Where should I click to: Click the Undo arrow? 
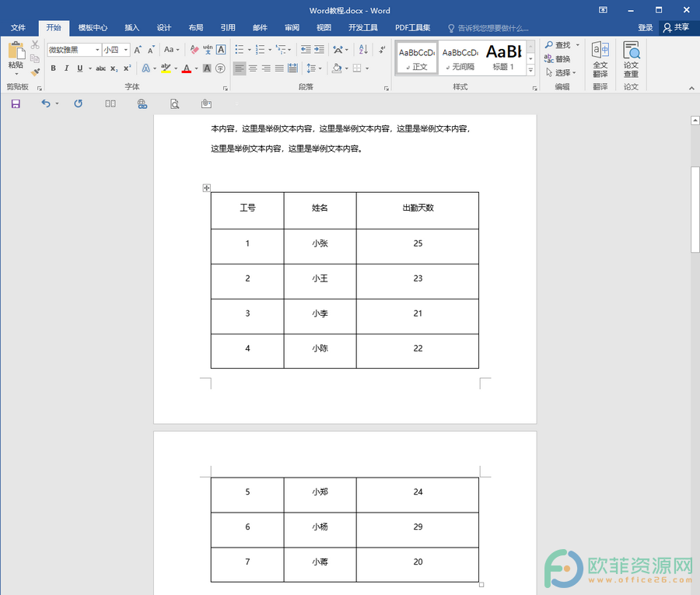pyautogui.click(x=46, y=103)
